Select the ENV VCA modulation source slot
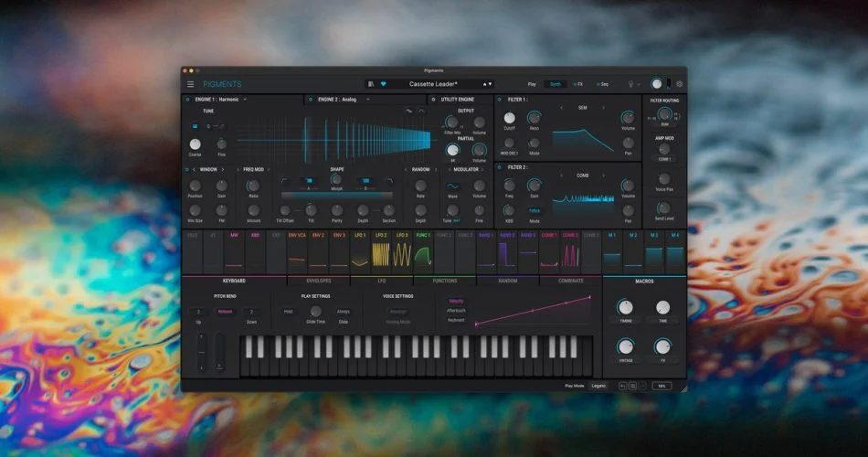 pyautogui.click(x=297, y=252)
